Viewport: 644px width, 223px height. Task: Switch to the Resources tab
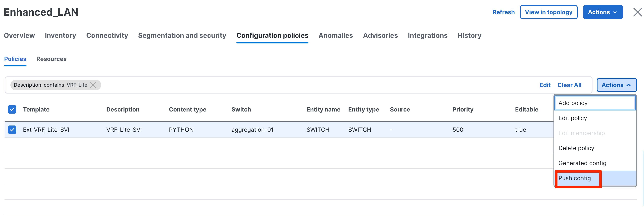[x=51, y=59]
